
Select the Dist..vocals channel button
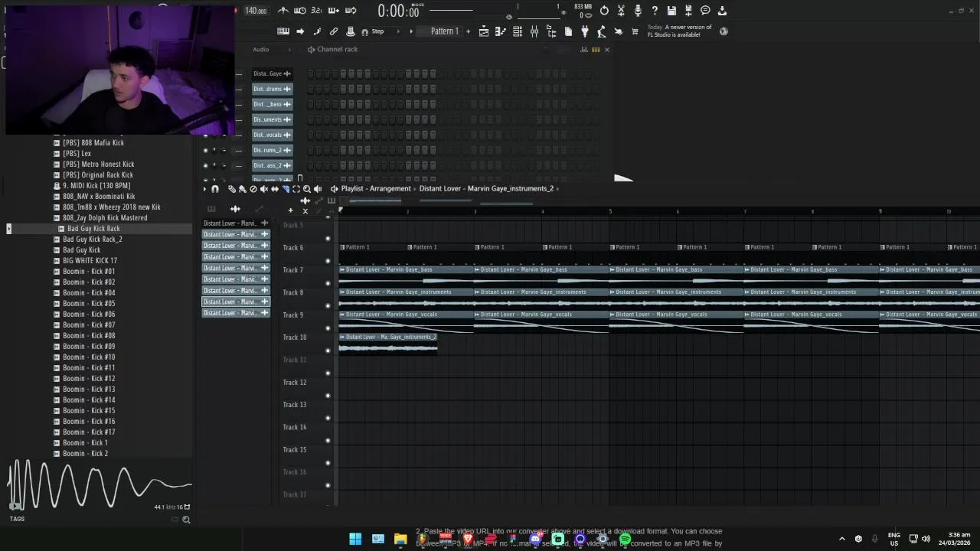coord(273,135)
